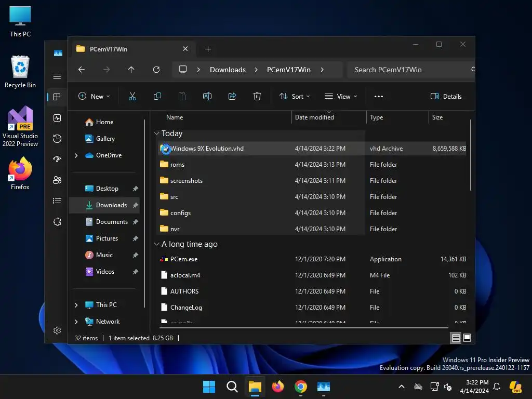The height and width of the screenshot is (399, 532).
Task: Select This PC desktop icon
Action: [20, 21]
